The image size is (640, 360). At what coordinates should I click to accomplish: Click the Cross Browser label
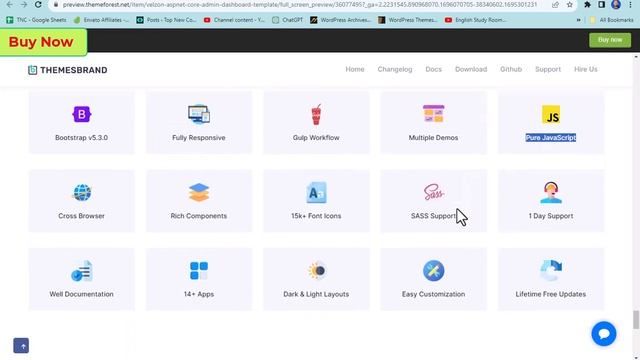[82, 216]
